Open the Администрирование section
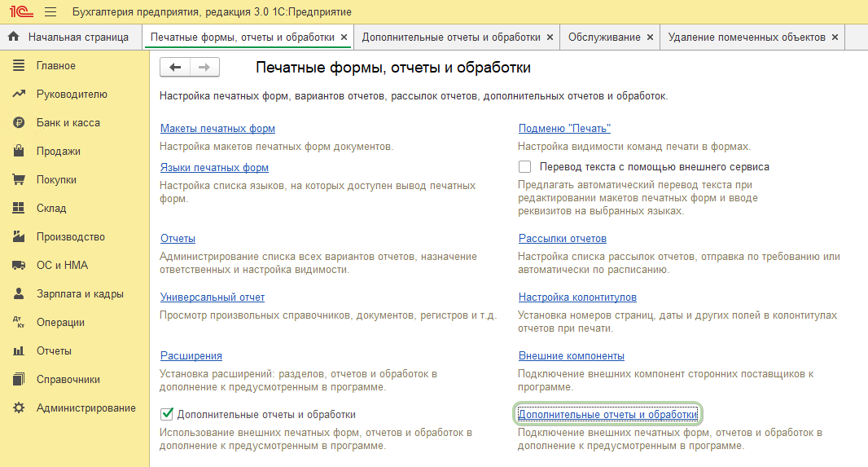Screen dimensions: 868x467 pos(85,408)
